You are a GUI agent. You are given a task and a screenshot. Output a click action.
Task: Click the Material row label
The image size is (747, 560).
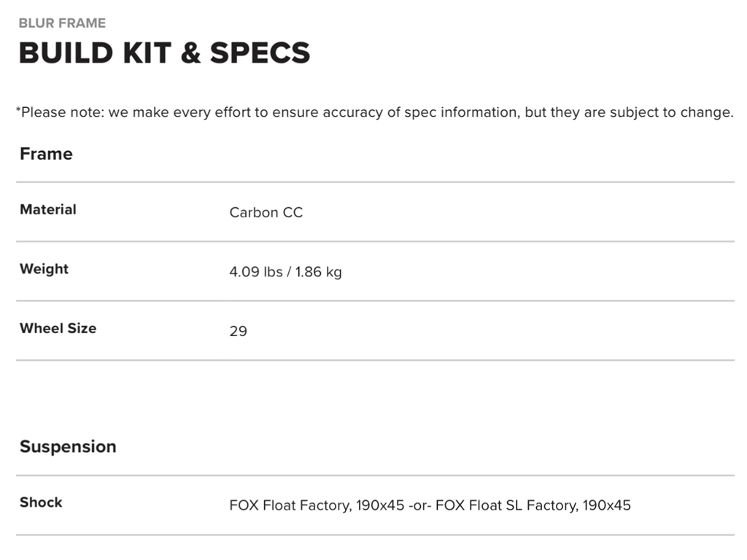[x=48, y=209]
